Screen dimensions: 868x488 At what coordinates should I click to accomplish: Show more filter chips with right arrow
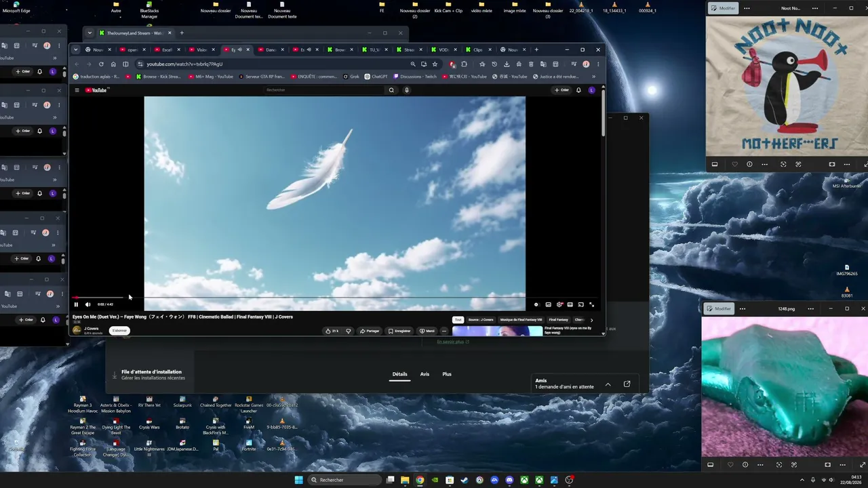click(591, 320)
